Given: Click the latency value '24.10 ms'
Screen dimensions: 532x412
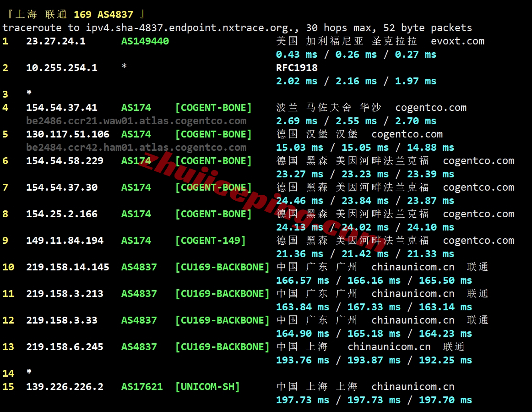Looking at the screenshot, I should pyautogui.click(x=430, y=227).
